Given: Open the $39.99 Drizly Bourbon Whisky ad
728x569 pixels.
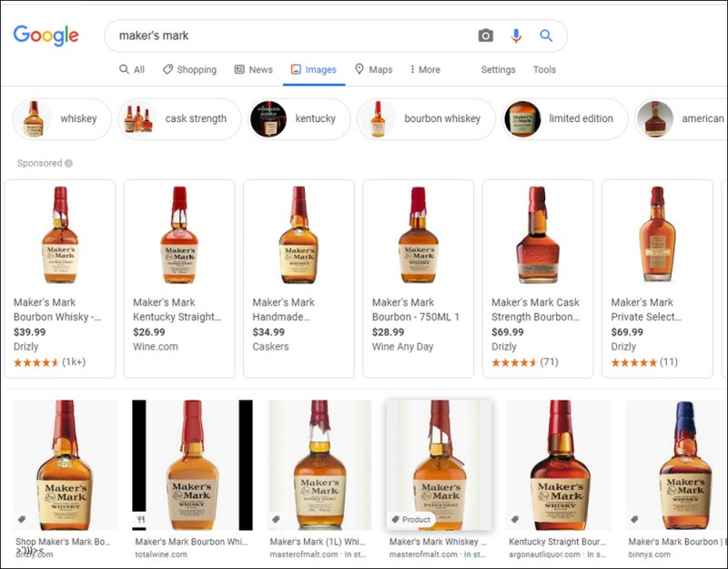Looking at the screenshot, I should click(x=60, y=279).
